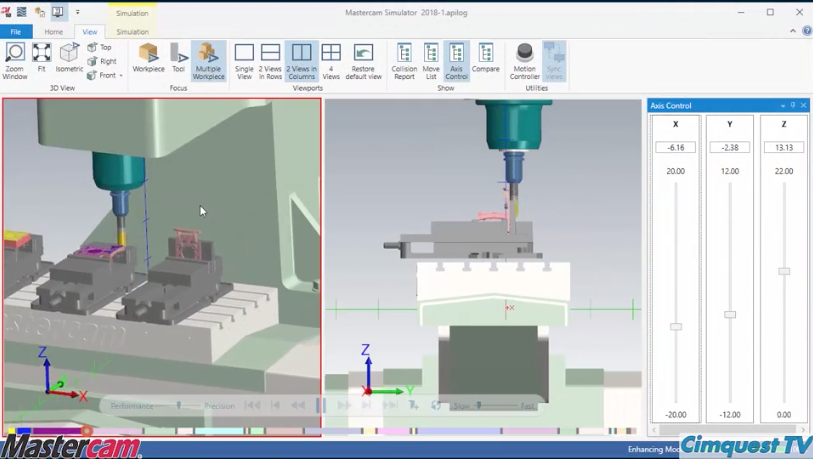This screenshot has height=461, width=813.
Task: Click the Sync views button
Action: [x=554, y=61]
